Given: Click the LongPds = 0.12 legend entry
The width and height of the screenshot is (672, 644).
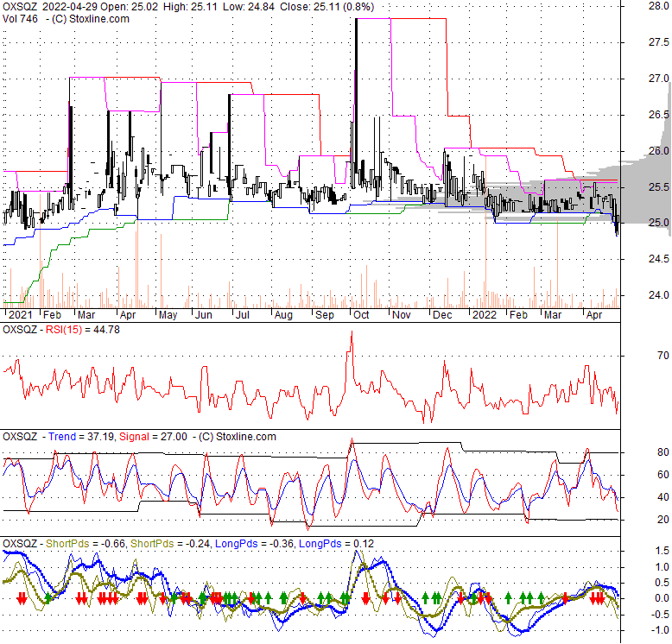Looking at the screenshot, I should 336,544.
